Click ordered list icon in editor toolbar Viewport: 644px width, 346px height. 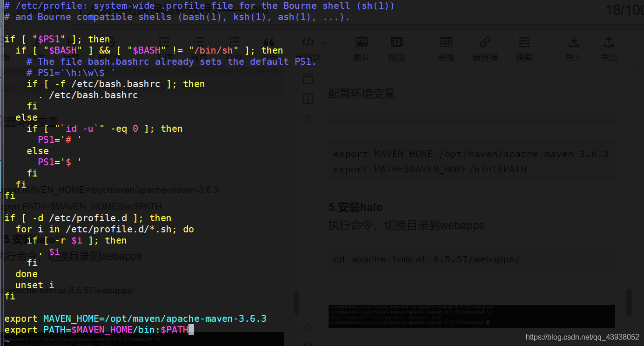(x=199, y=42)
